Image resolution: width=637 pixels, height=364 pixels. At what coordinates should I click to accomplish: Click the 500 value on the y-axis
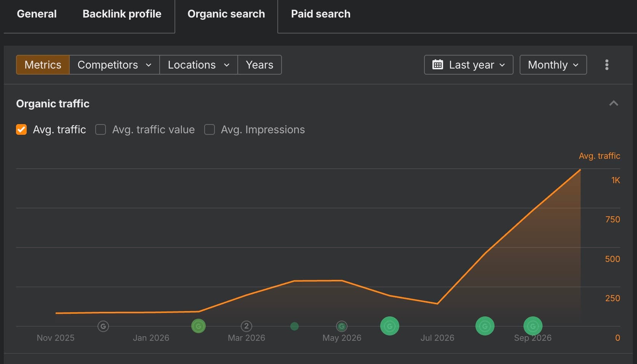613,259
